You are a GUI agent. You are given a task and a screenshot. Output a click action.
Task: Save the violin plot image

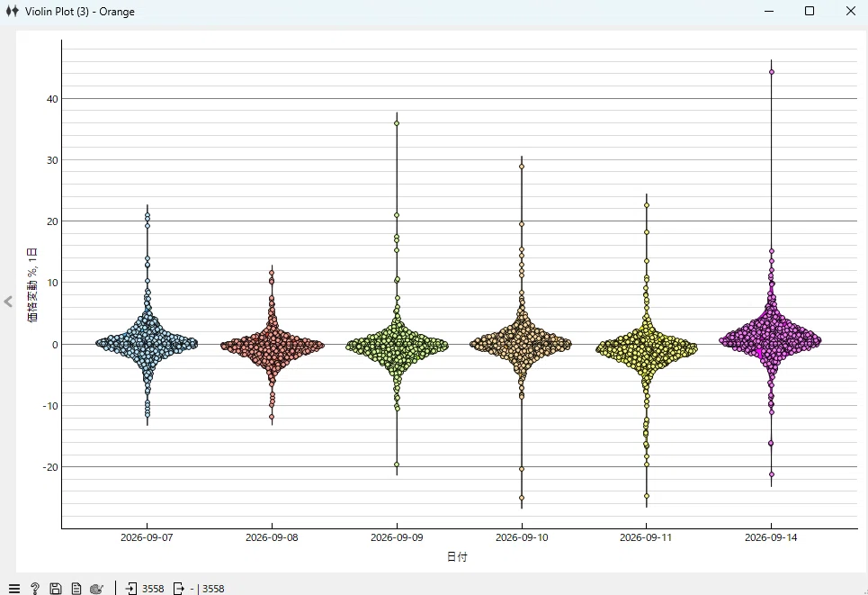pos(56,589)
